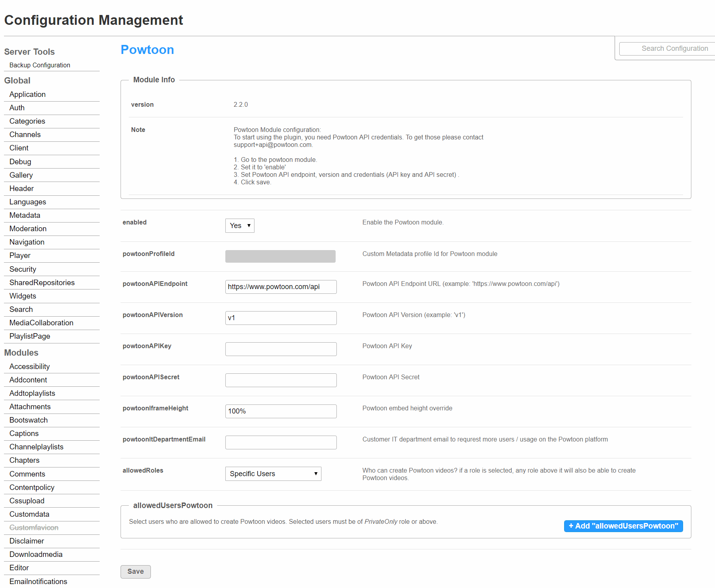This screenshot has width=715, height=588.
Task: Edit the powtoonIframeHeight value field
Action: click(x=281, y=411)
